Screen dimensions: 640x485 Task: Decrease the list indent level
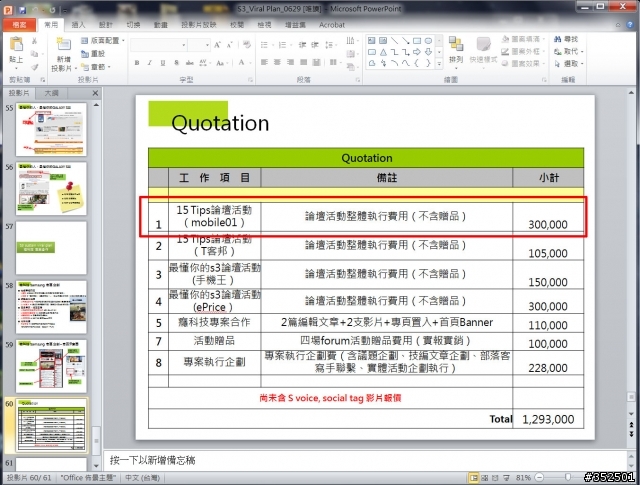pyautogui.click(x=302, y=45)
